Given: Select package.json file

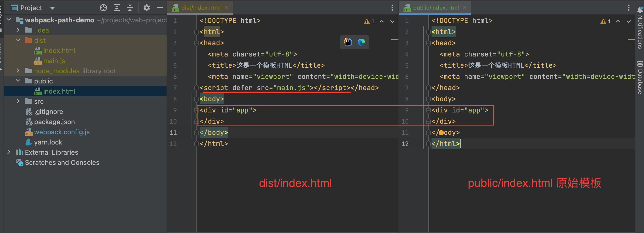Looking at the screenshot, I should coord(54,122).
